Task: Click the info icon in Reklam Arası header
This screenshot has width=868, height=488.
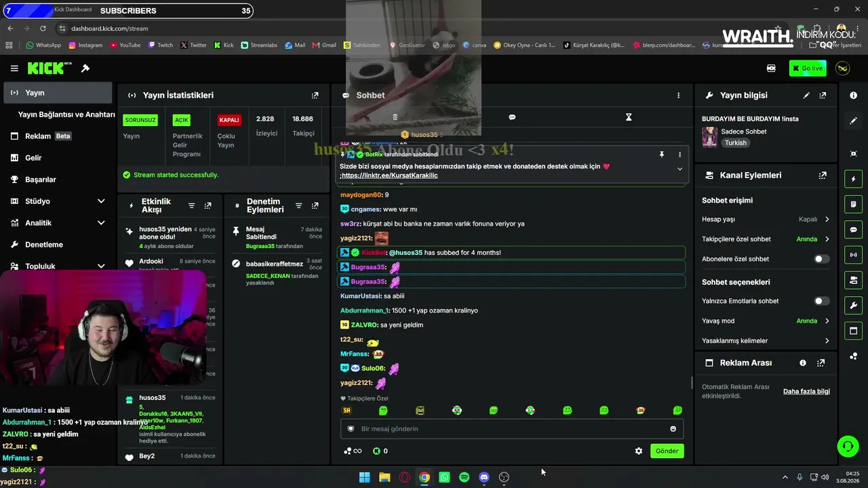Action: click(803, 363)
